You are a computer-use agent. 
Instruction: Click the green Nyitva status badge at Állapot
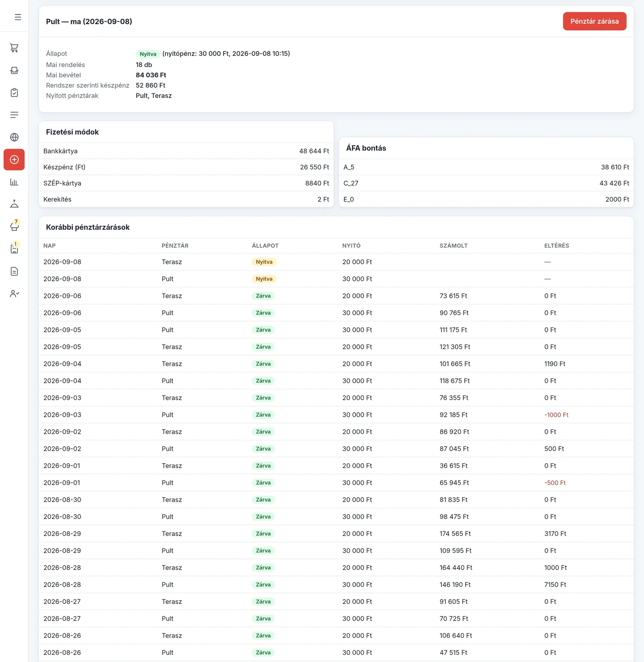(148, 54)
